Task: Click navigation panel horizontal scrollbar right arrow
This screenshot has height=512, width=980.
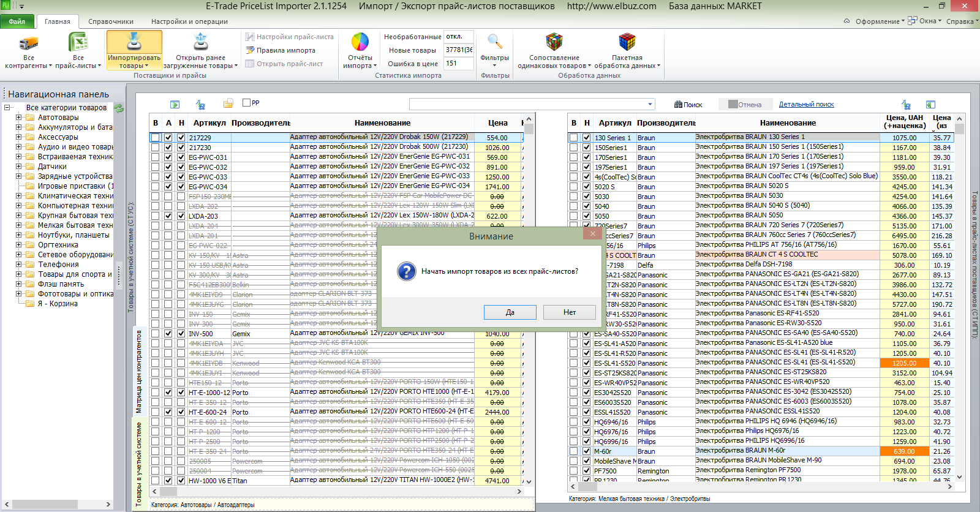Action: coord(108,505)
